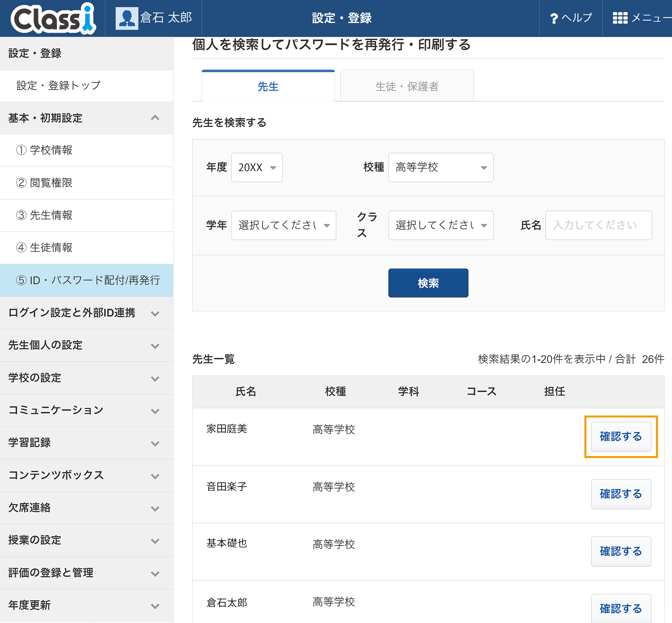
Task: Open ④ 生徒情報 in sidebar
Action: pyautogui.click(x=87, y=248)
